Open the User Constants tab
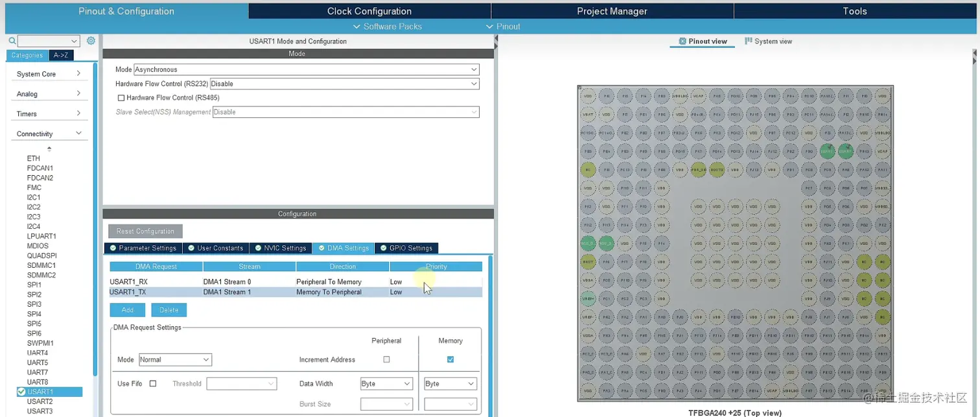Screen dimensions: 980x417 coord(215,248)
